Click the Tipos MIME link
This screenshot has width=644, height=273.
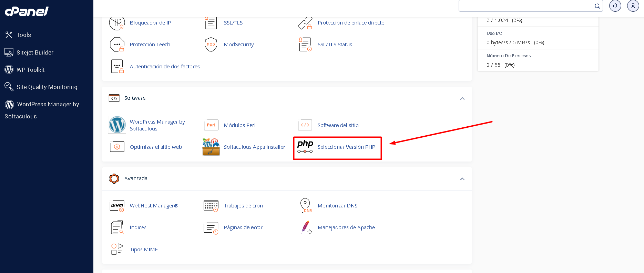(144, 250)
